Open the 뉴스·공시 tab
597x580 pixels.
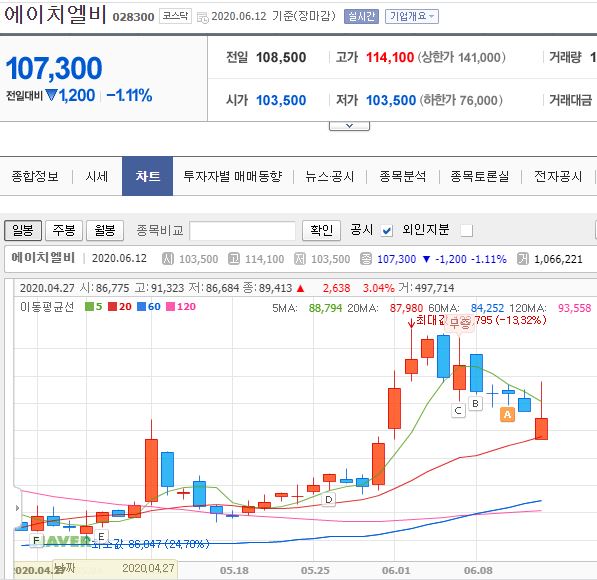coord(330,176)
